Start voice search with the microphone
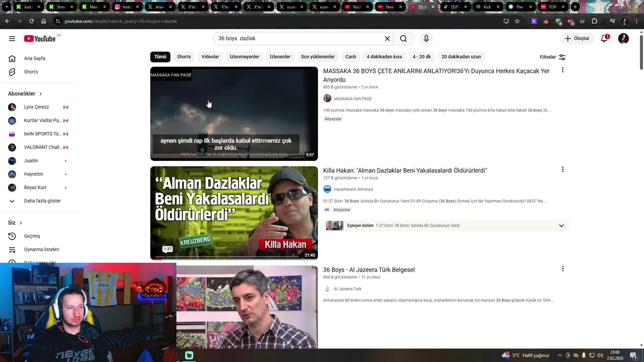This screenshot has width=644, height=362. (426, 39)
